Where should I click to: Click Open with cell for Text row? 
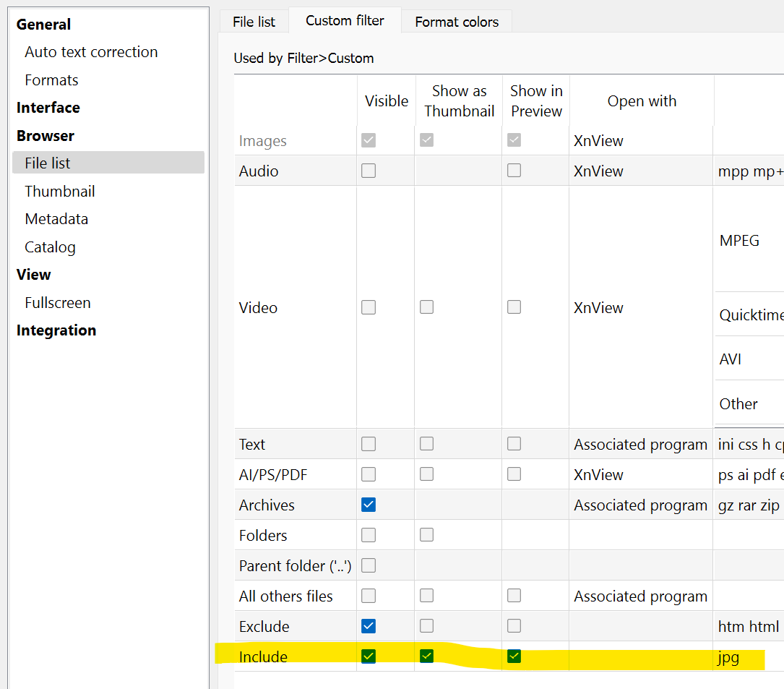[640, 445]
